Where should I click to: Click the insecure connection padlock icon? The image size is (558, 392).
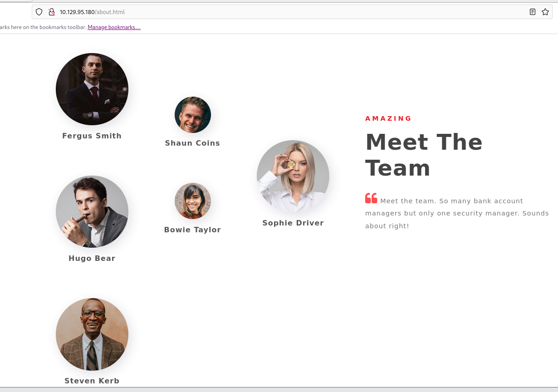51,12
